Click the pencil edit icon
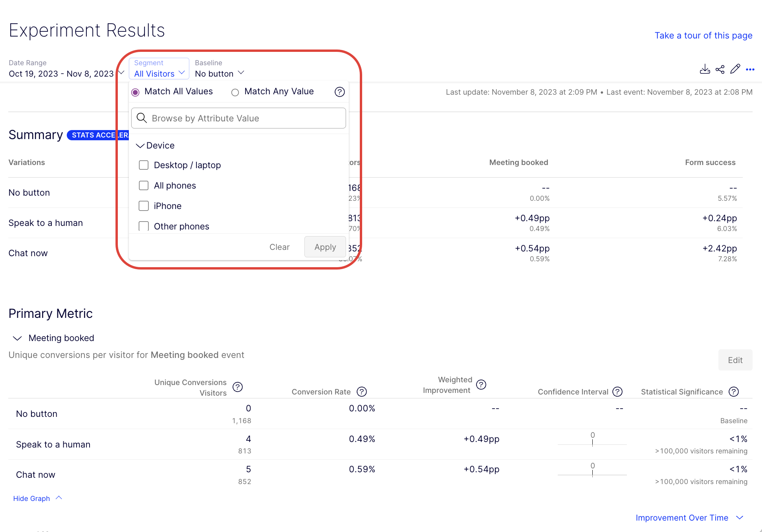The width and height of the screenshot is (762, 532). click(x=735, y=69)
